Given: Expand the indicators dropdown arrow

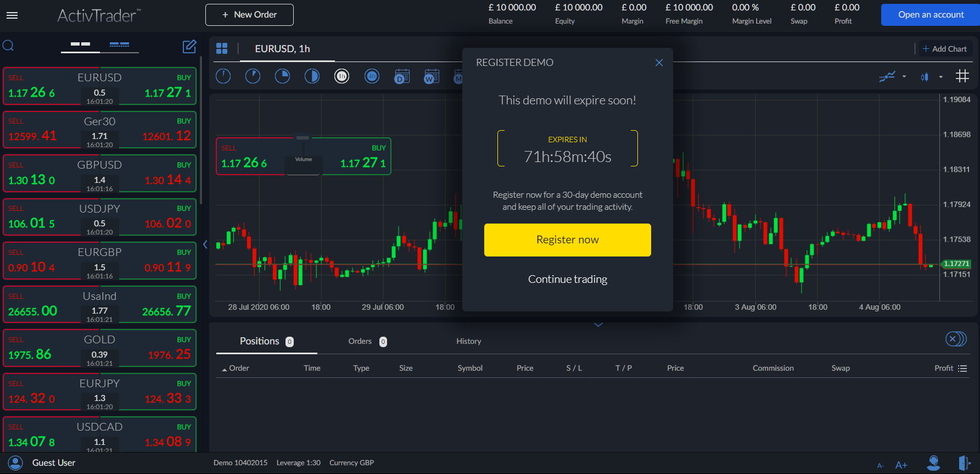Looking at the screenshot, I should [904, 77].
